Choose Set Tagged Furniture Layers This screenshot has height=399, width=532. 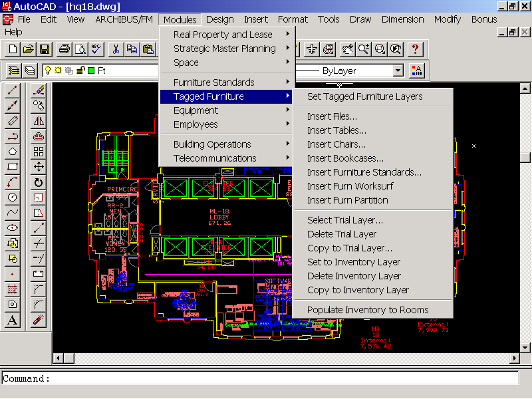[373, 96]
